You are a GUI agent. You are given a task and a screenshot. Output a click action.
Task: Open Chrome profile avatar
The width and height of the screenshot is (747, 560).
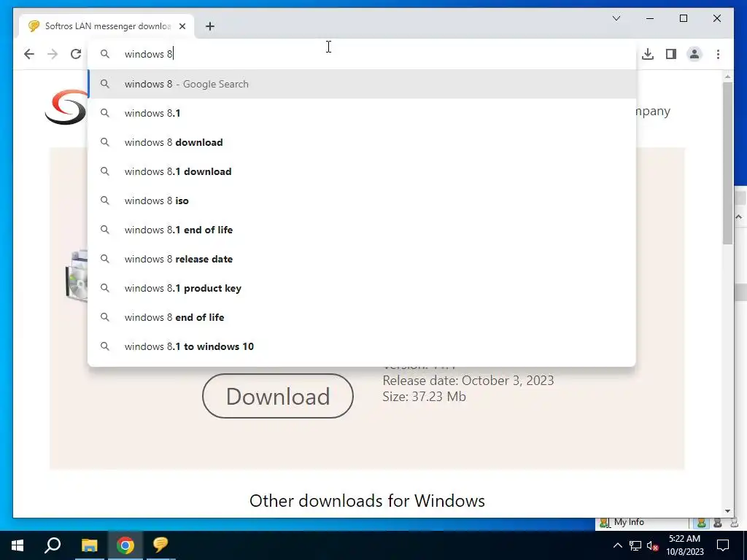694,54
